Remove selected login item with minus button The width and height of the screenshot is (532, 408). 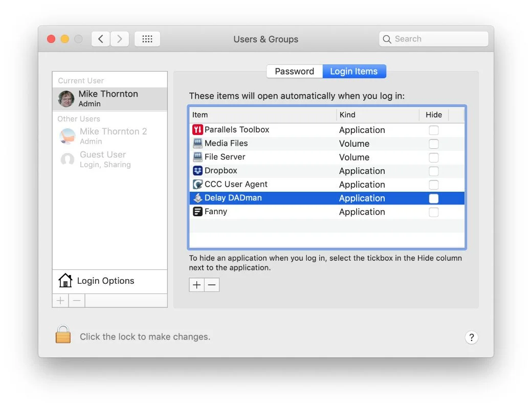[x=212, y=285]
